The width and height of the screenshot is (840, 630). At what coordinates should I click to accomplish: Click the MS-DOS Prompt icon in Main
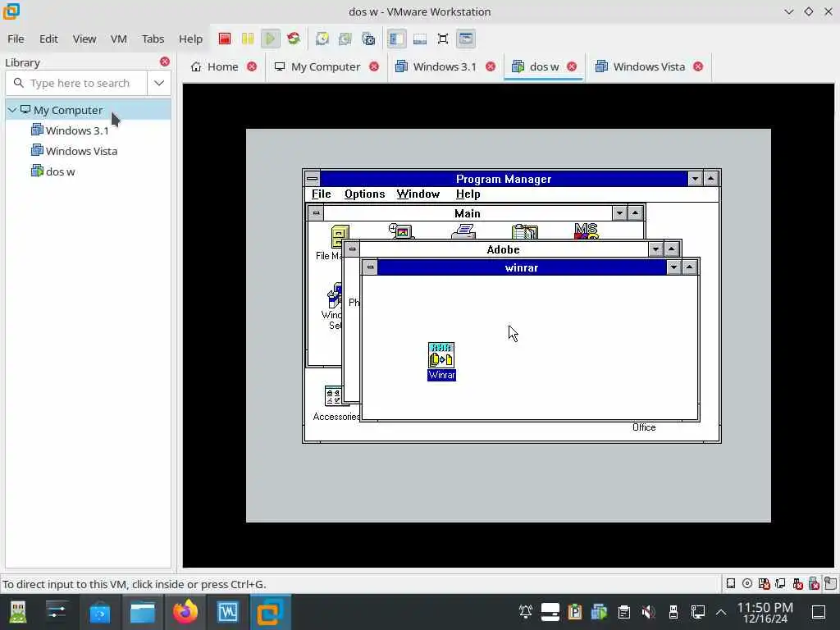click(x=586, y=231)
